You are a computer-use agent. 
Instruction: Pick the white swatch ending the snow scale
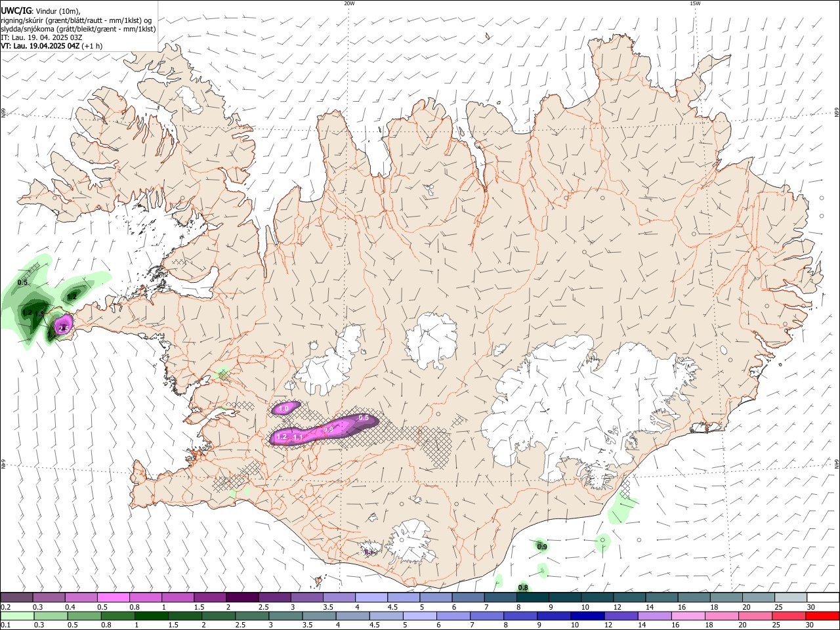[x=823, y=597]
